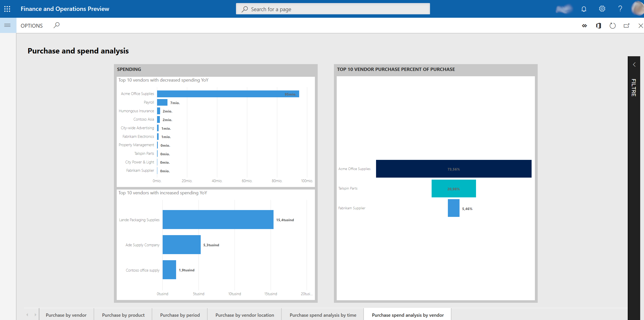Click the Search for a page field
Screen dimensions: 644x320
click(333, 9)
